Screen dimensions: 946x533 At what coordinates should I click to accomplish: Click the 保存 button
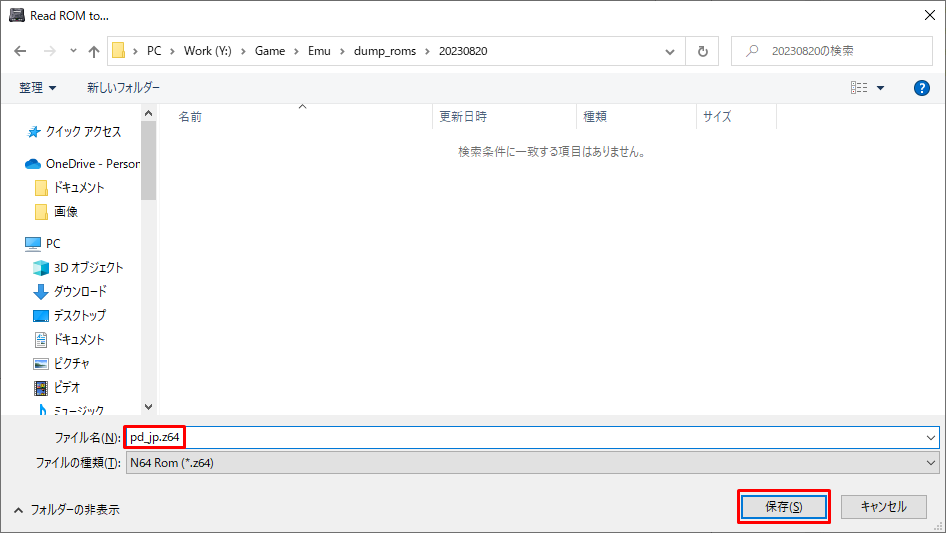783,507
